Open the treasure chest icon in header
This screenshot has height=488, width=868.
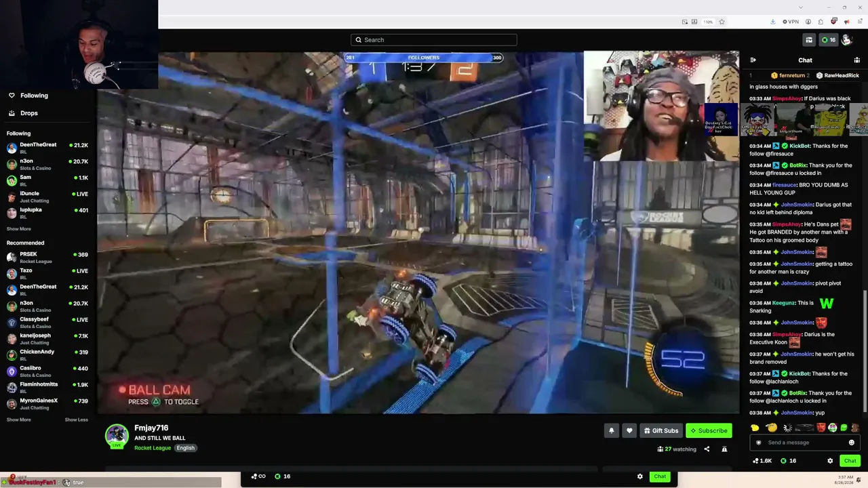coord(808,40)
